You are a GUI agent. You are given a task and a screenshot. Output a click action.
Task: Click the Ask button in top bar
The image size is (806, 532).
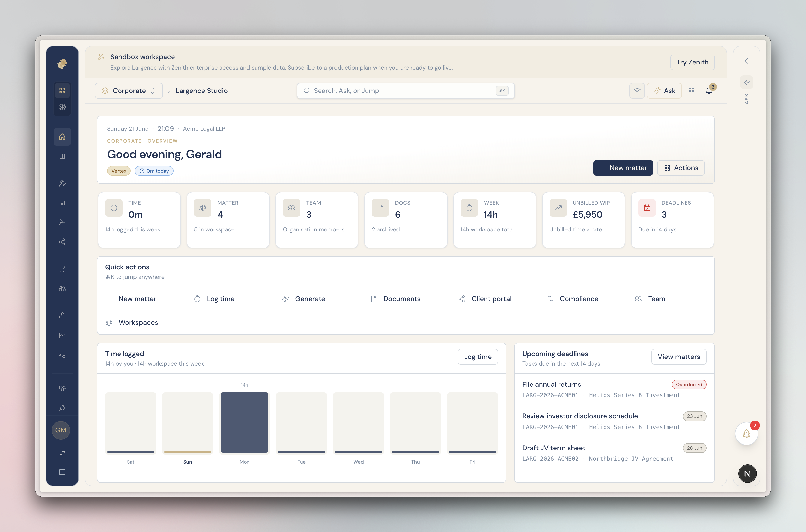click(x=664, y=91)
